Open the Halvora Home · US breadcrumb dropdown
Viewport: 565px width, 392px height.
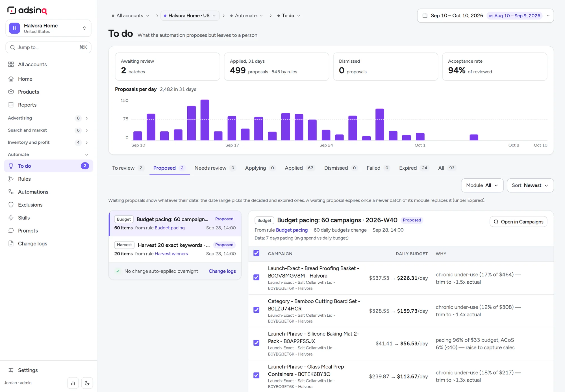point(190,16)
